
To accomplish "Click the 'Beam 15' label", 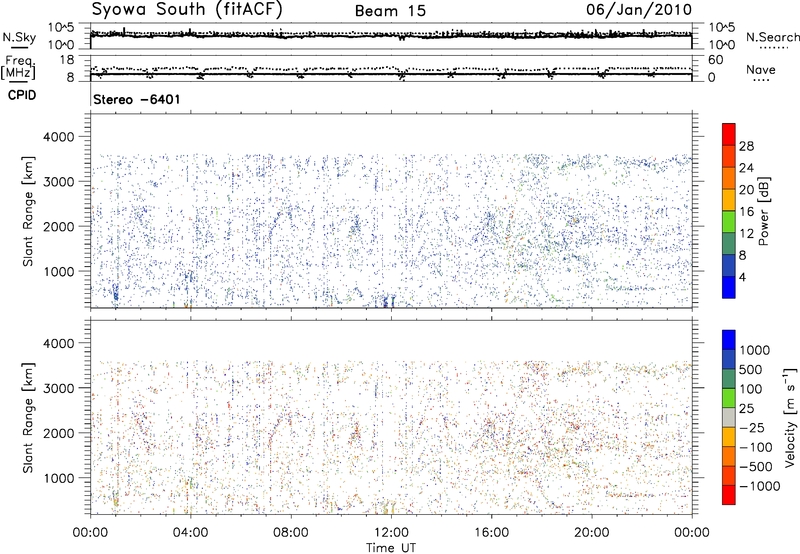I will click(x=390, y=11).
